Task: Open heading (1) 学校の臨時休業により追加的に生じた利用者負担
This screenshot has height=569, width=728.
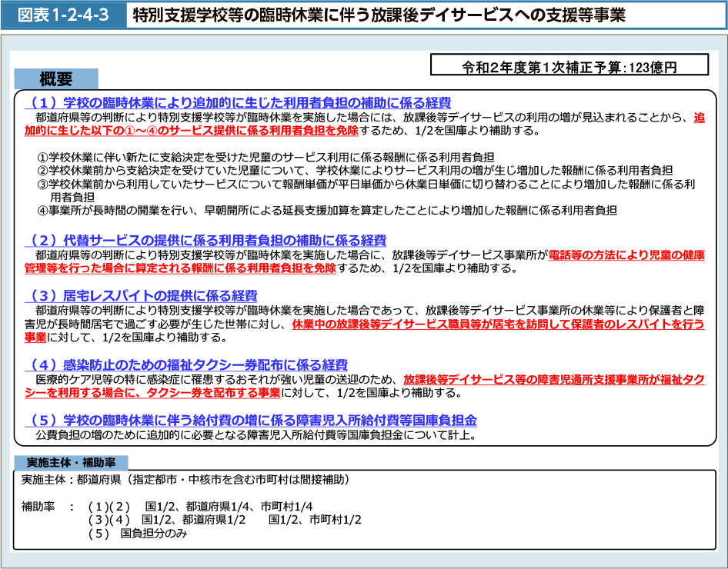Action: [237, 103]
